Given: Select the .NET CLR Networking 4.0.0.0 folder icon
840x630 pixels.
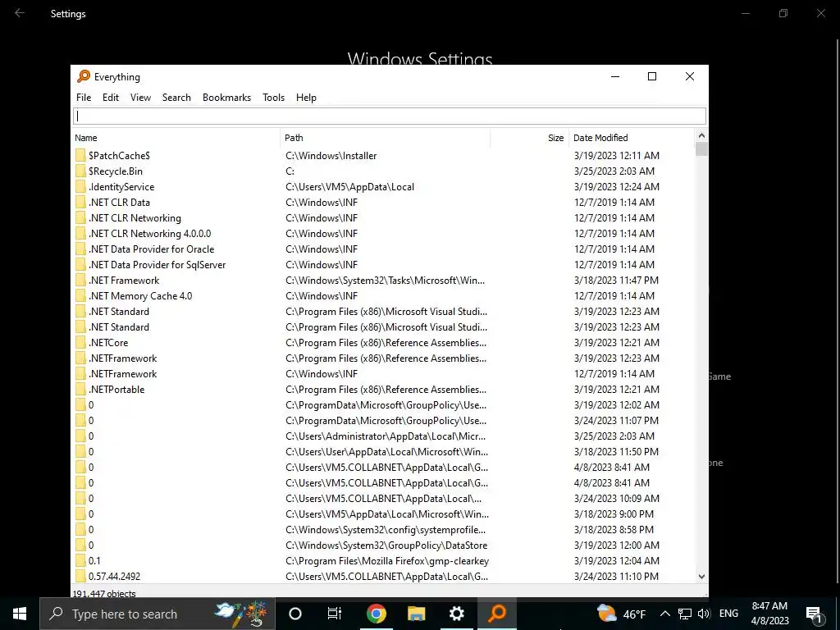Looking at the screenshot, I should (x=80, y=234).
